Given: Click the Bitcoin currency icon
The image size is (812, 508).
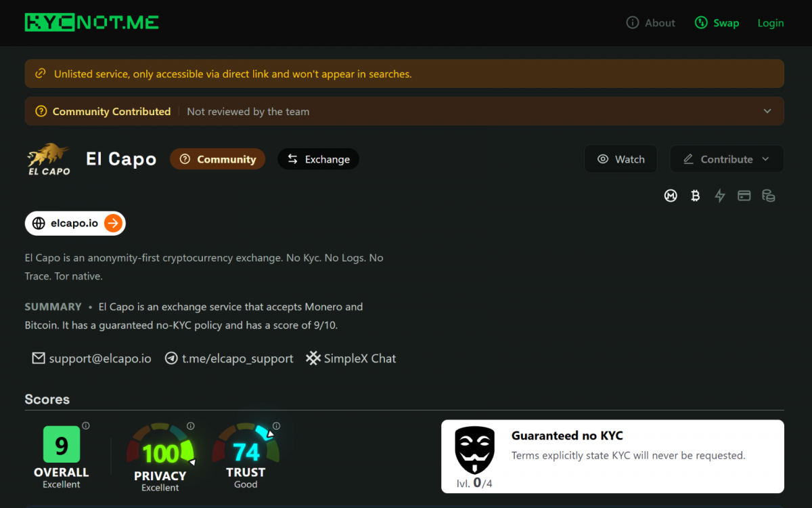Looking at the screenshot, I should [x=695, y=196].
